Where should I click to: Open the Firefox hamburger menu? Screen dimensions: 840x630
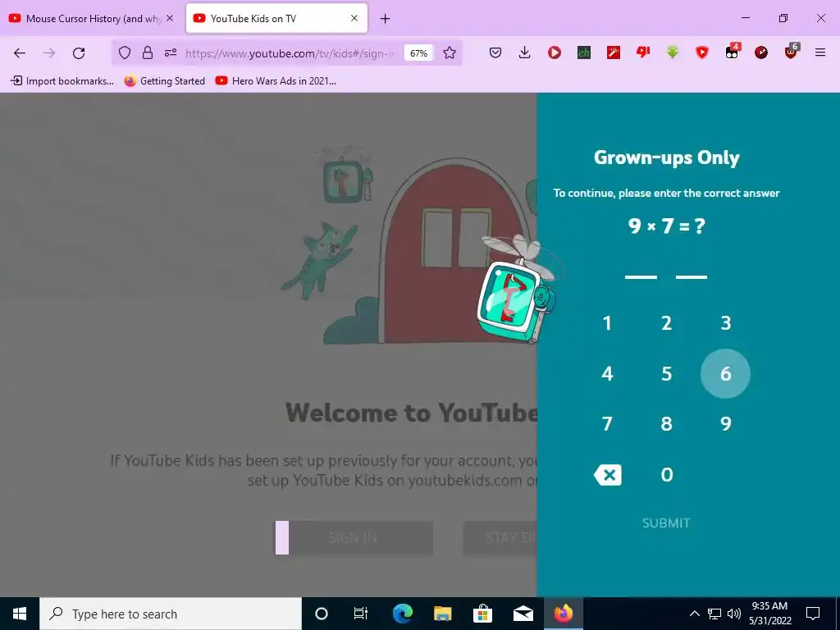pos(820,52)
